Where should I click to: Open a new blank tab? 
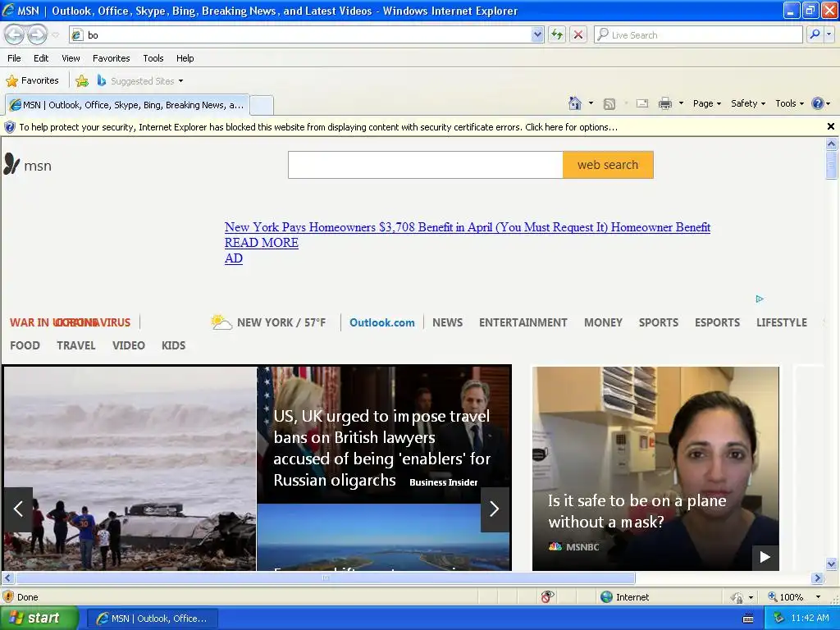[x=262, y=105]
